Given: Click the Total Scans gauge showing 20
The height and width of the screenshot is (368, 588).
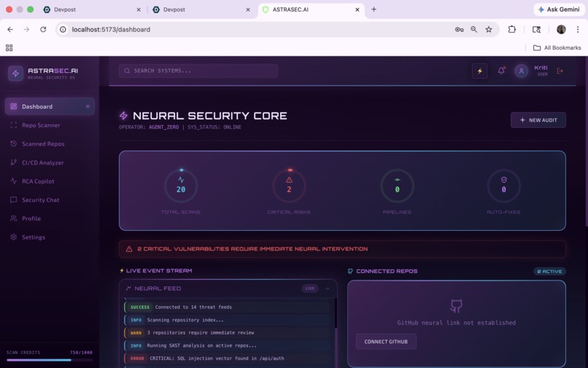Looking at the screenshot, I should tap(181, 186).
